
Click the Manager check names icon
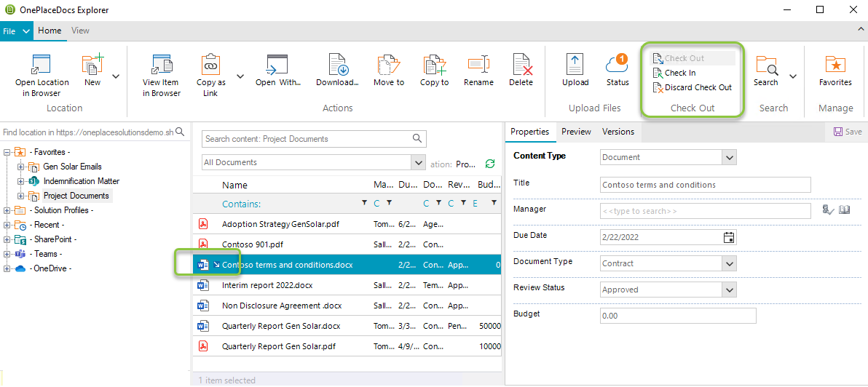(x=828, y=210)
